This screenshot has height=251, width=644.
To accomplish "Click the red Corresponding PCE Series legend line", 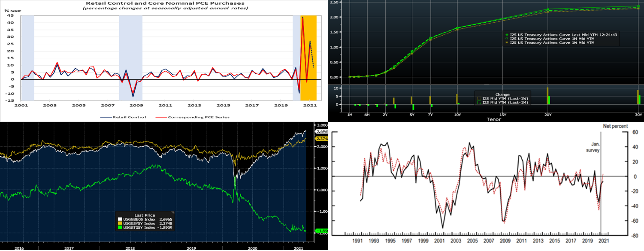I will pyautogui.click(x=160, y=117).
